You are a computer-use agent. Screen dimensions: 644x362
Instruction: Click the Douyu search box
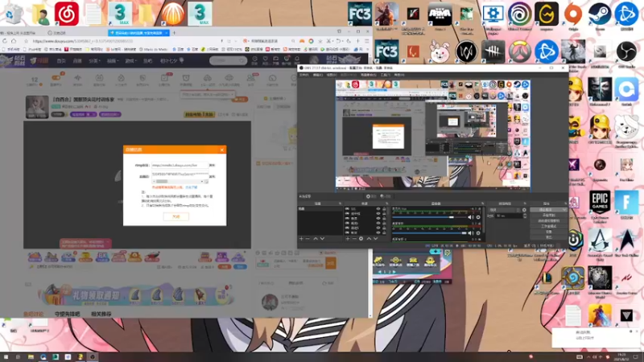tap(228, 61)
